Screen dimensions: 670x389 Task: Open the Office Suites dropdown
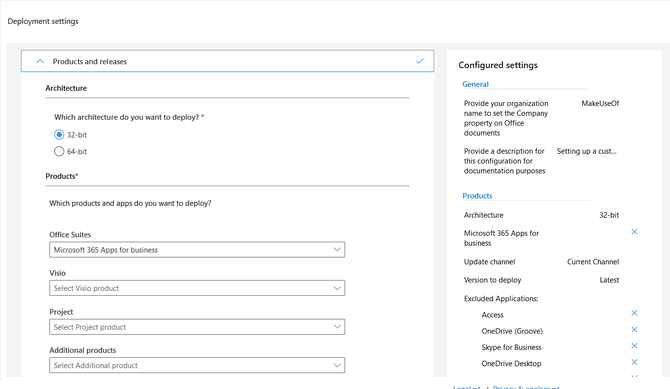tap(197, 250)
